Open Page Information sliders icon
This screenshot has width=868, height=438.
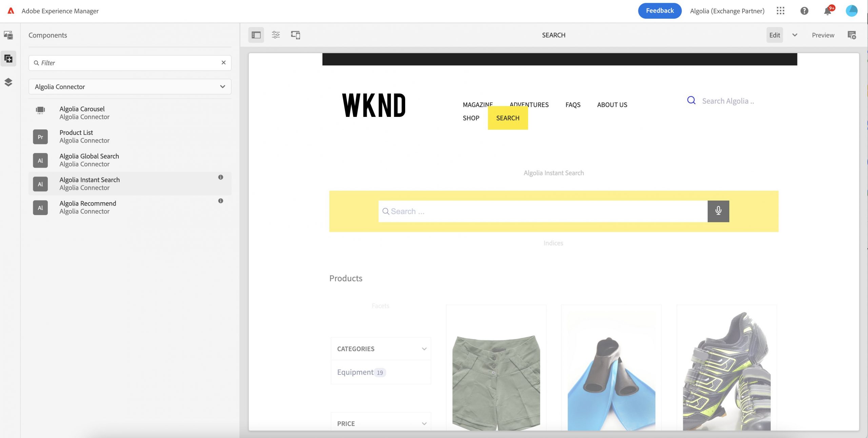[276, 35]
